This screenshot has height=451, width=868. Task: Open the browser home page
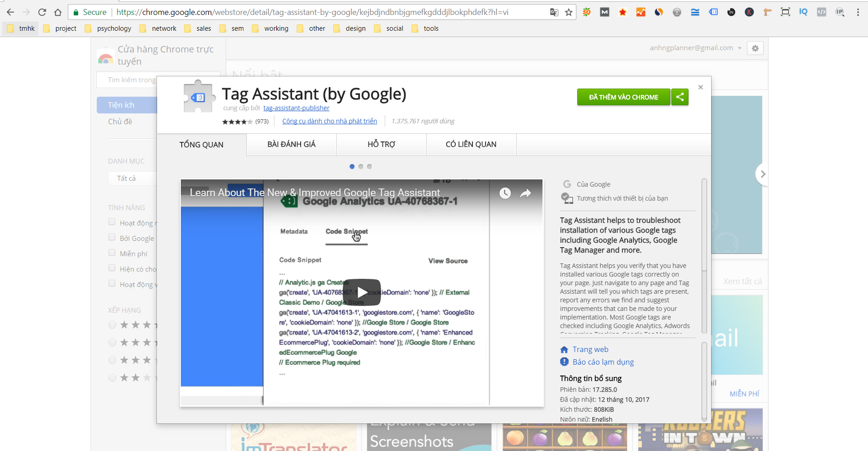pos(58,12)
